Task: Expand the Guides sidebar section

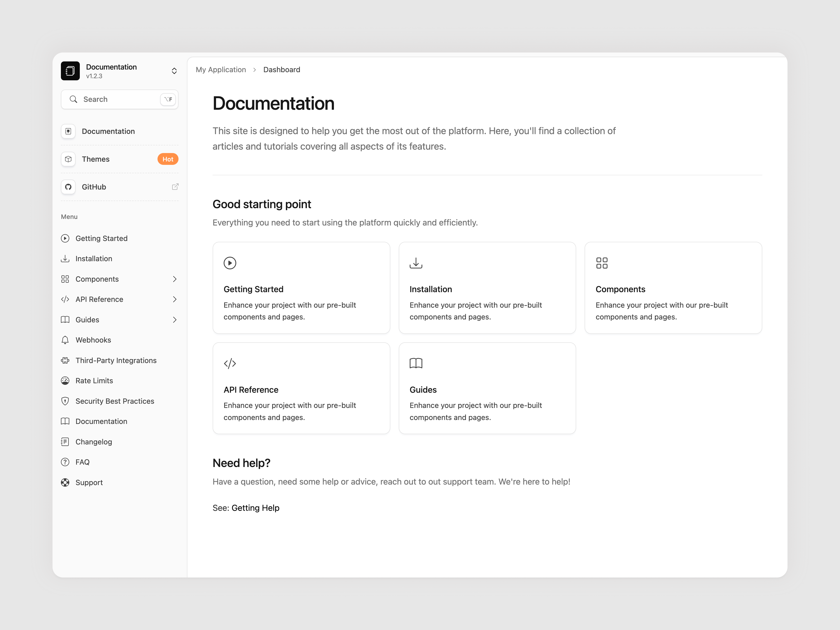Action: 175,319
